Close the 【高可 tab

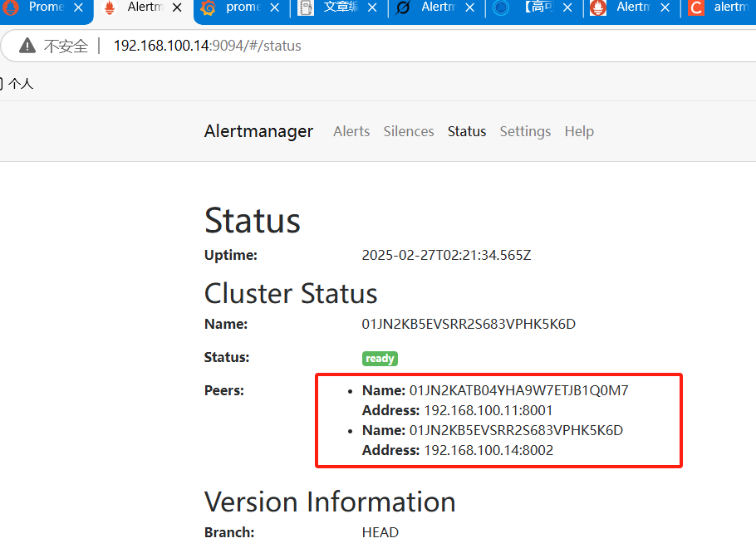(568, 7)
